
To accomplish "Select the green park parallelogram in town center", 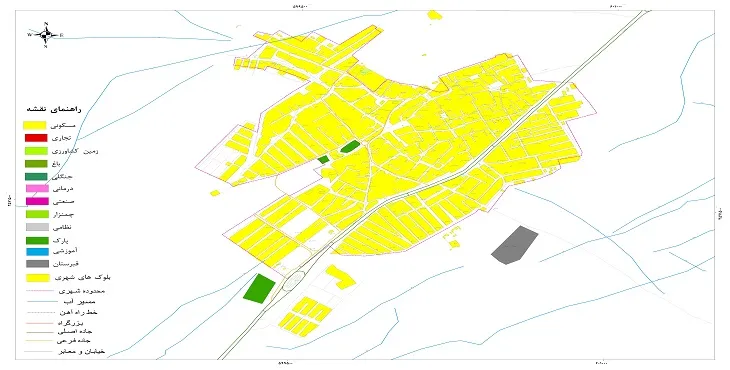I will (x=350, y=147).
